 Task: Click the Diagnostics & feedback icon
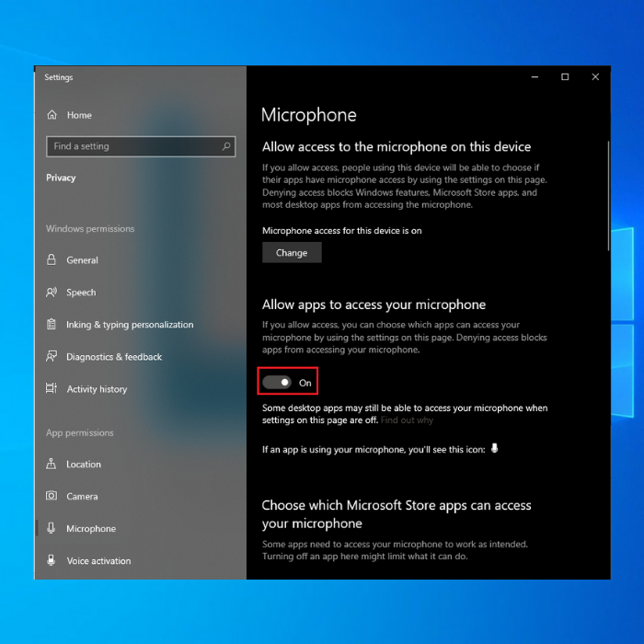click(52, 356)
